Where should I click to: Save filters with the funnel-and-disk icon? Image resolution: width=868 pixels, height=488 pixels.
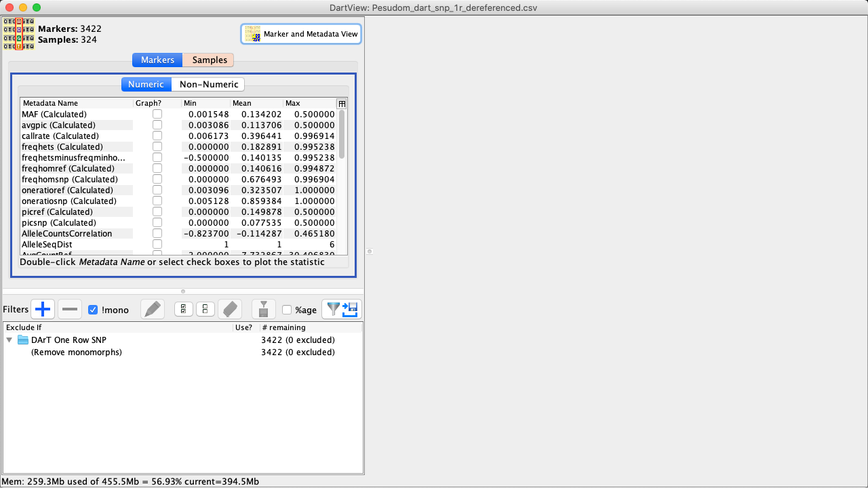point(264,310)
